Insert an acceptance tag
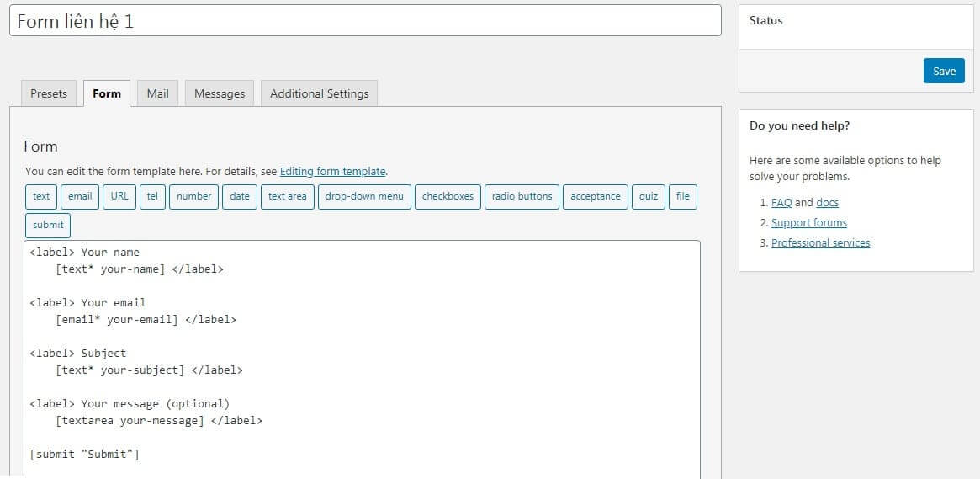This screenshot has width=980, height=479. [595, 196]
